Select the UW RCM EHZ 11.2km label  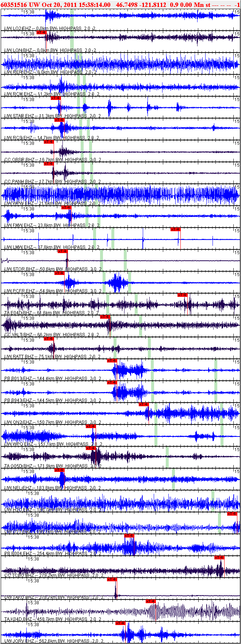click(x=51, y=94)
